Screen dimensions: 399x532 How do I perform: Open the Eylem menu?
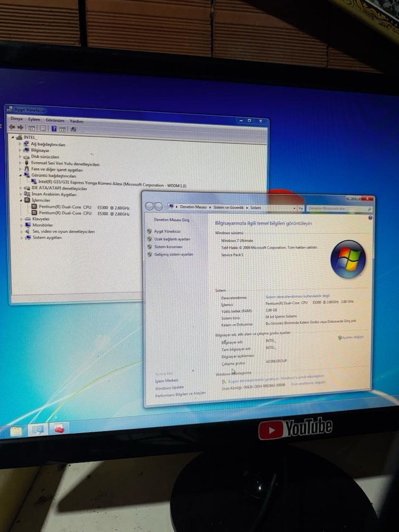point(34,119)
